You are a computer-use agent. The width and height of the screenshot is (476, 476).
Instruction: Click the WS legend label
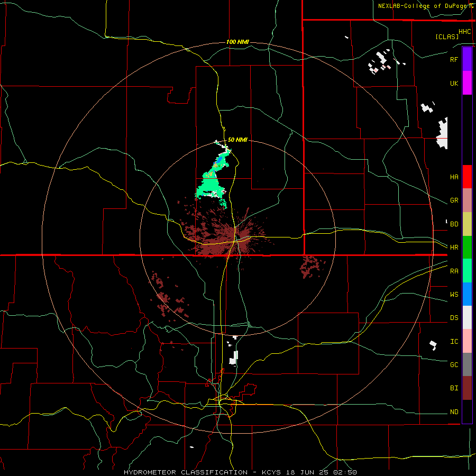click(454, 294)
